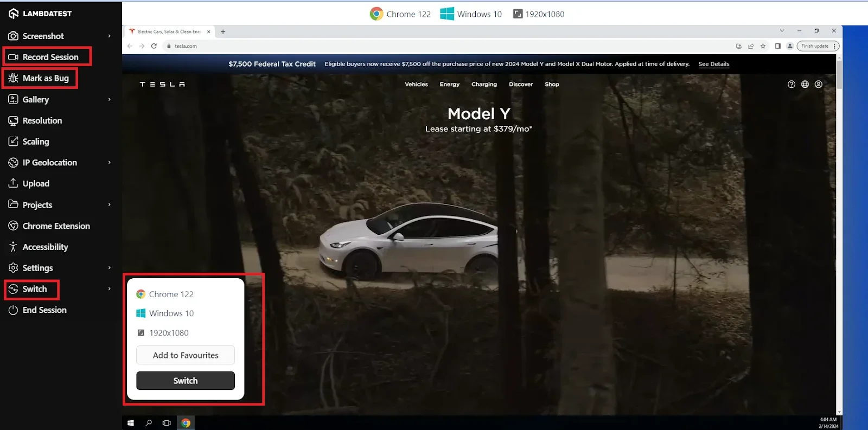Click the Upload sidebar item
This screenshot has height=430, width=868.
(36, 183)
